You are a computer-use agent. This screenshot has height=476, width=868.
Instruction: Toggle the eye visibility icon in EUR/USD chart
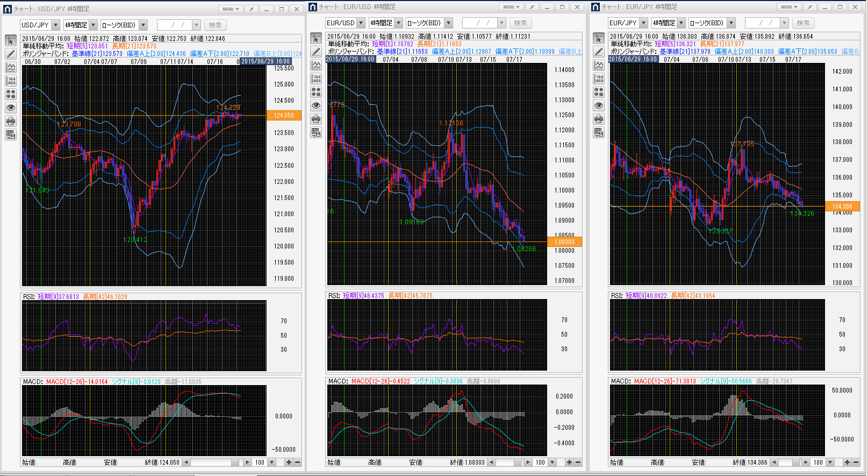(x=316, y=105)
